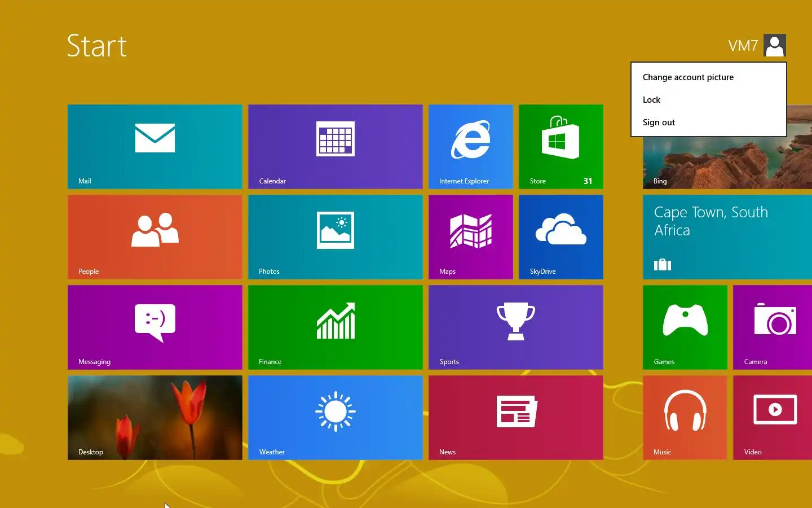Open the Desktop tulips tile
Screen dimensions: 812x508
[155, 418]
